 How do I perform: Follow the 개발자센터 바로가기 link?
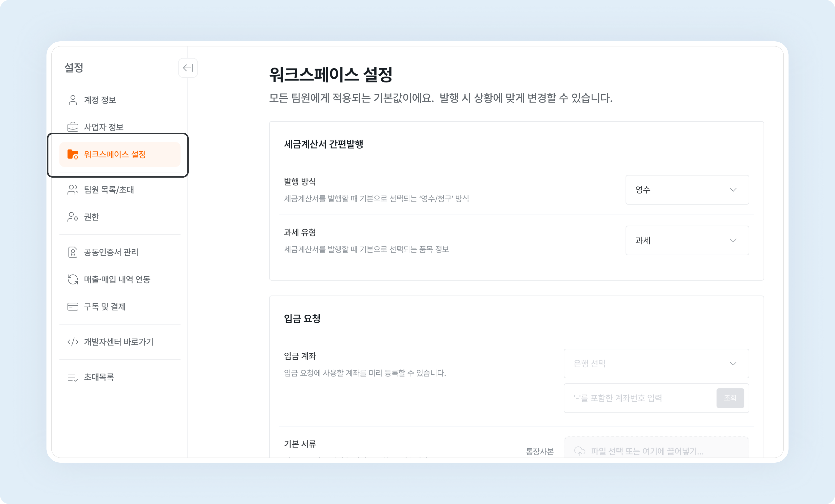point(119,342)
